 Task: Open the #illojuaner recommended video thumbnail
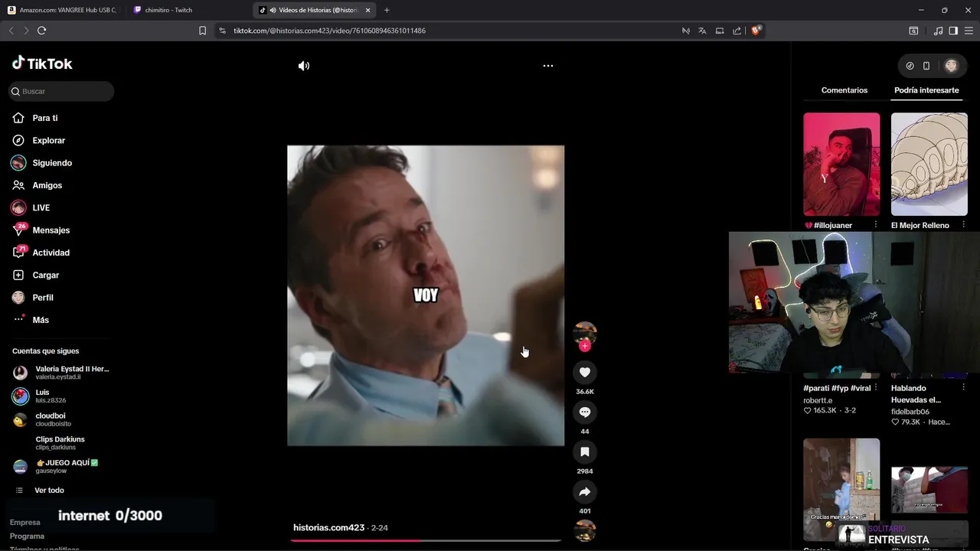point(841,164)
